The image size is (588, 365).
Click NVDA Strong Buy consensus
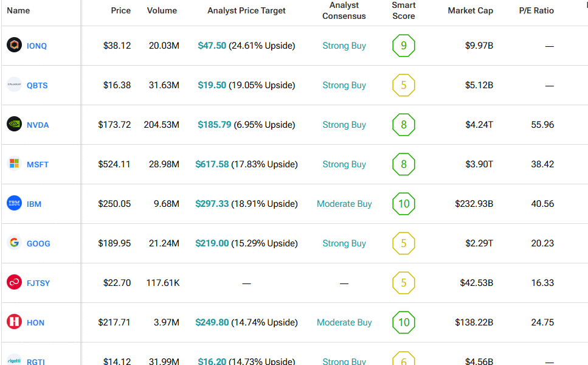coord(344,125)
